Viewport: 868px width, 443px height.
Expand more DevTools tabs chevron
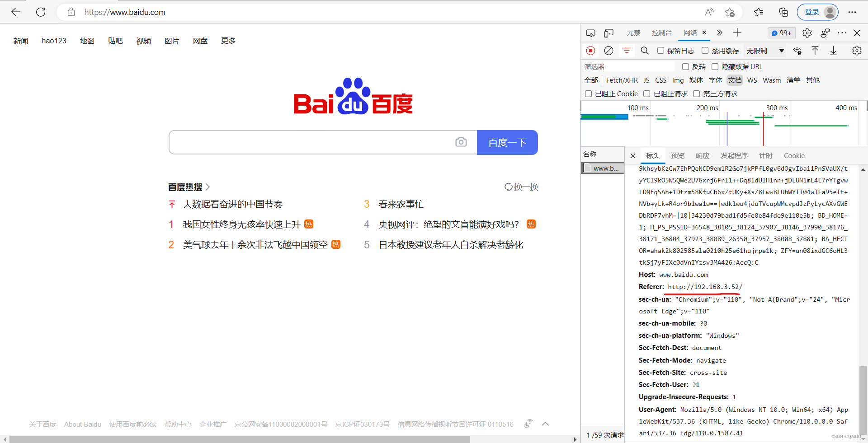[719, 33]
